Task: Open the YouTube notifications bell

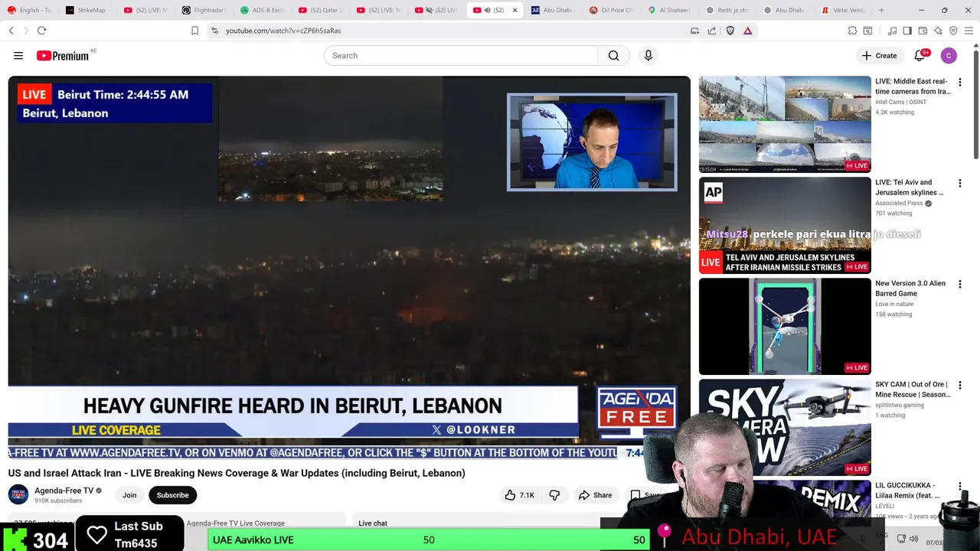Action: tap(920, 56)
